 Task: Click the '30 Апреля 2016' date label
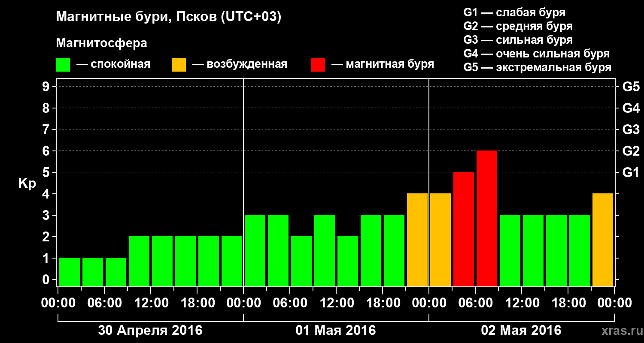[150, 331]
